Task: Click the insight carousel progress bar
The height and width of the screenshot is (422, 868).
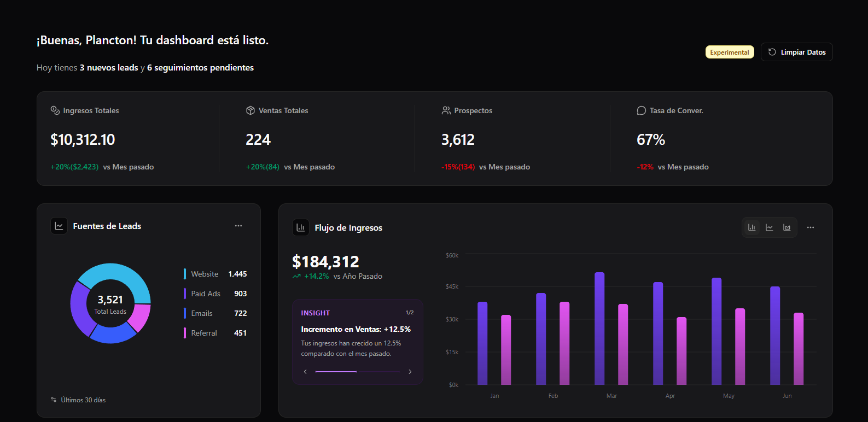Action: [358, 372]
